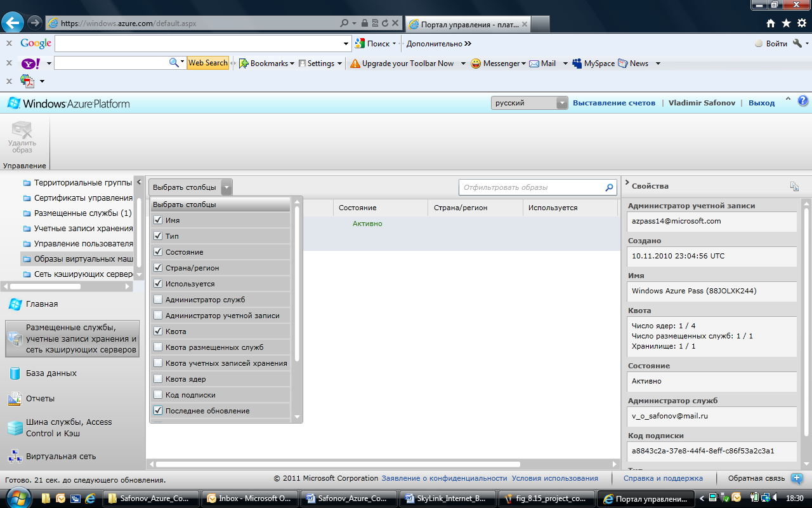Click the Web Search button in Yahoo toolbar
This screenshot has width=812, height=508.
pos(207,63)
